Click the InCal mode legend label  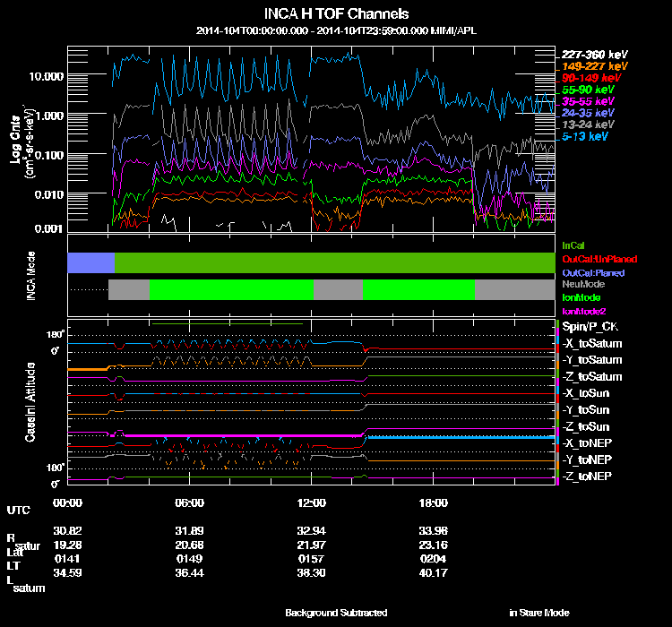point(573,245)
